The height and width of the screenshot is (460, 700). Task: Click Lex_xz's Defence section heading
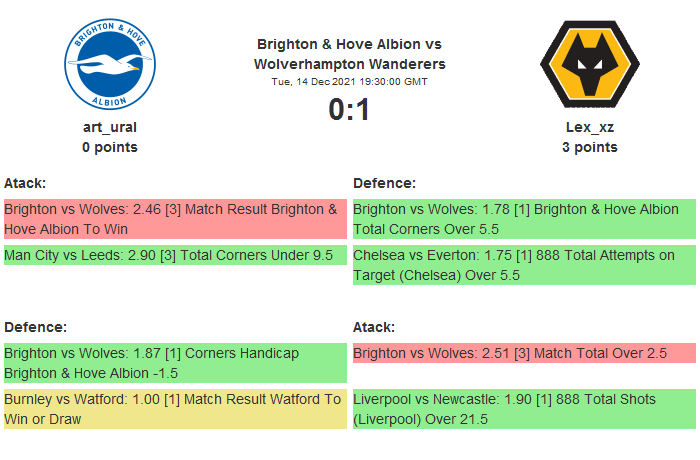pyautogui.click(x=384, y=183)
